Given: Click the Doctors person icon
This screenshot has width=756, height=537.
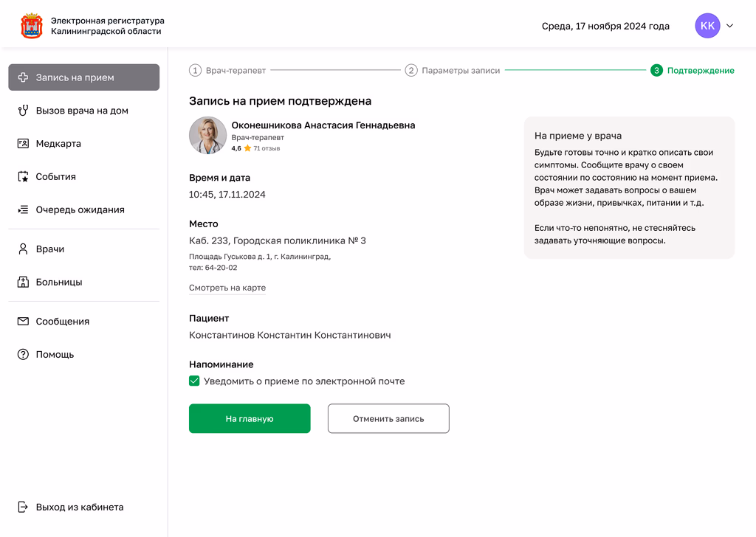Looking at the screenshot, I should coord(23,249).
